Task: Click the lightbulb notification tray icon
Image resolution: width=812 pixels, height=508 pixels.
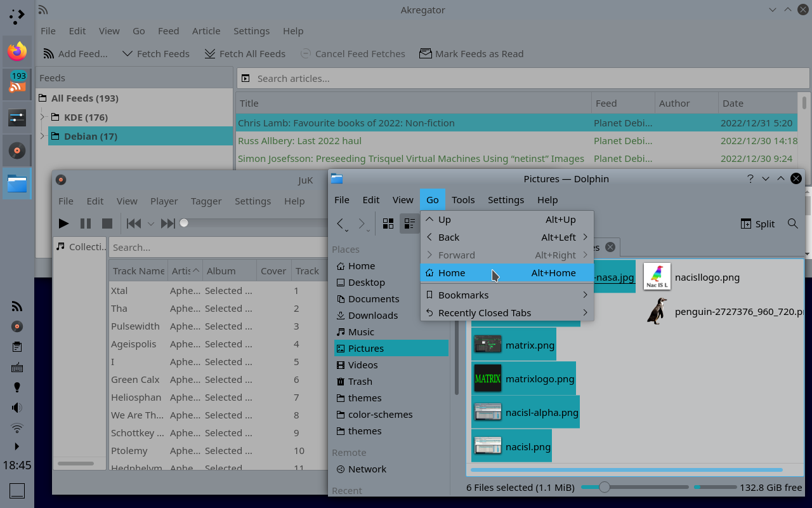Action: coord(17,387)
